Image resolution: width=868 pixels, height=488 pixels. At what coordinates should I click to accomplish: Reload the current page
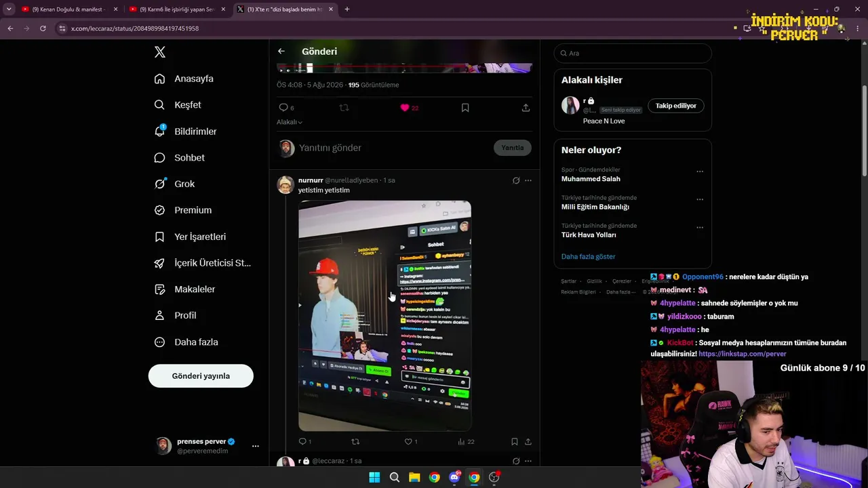pyautogui.click(x=43, y=28)
